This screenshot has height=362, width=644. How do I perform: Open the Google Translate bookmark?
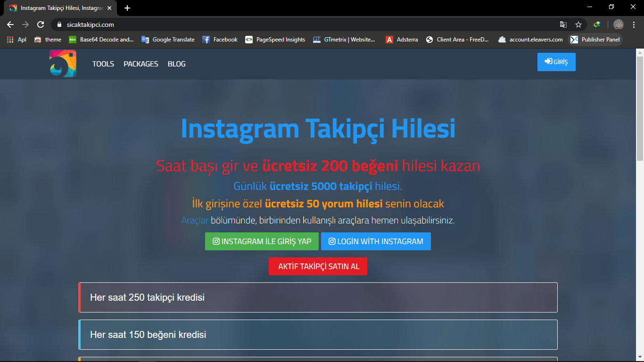168,40
